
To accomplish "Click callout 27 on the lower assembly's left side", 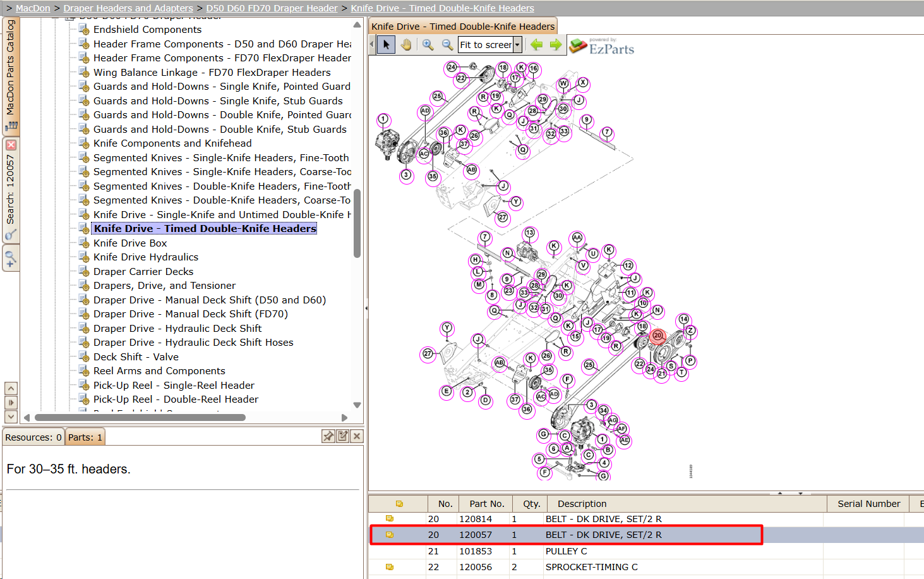I will [428, 354].
